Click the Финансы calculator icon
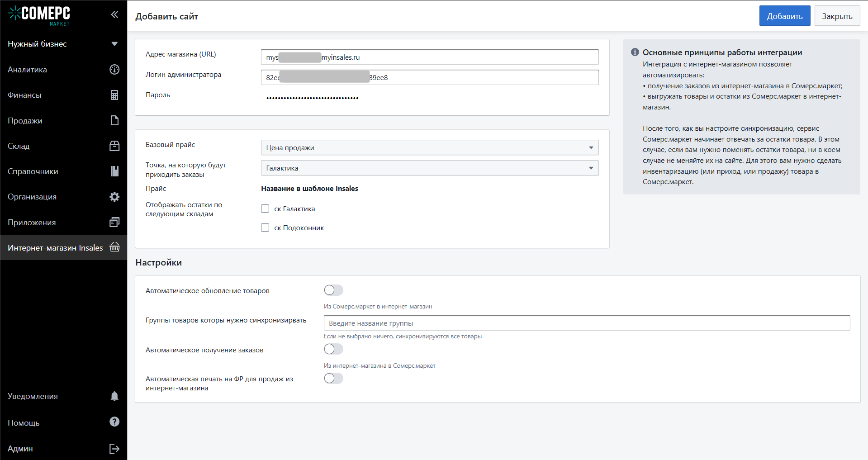Viewport: 868px width, 460px height. pyautogui.click(x=114, y=95)
